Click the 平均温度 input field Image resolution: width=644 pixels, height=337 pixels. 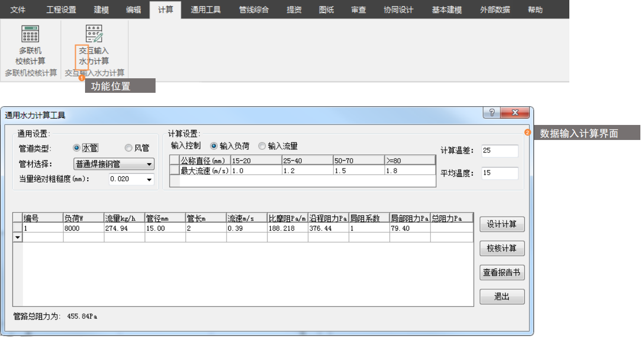click(x=499, y=173)
